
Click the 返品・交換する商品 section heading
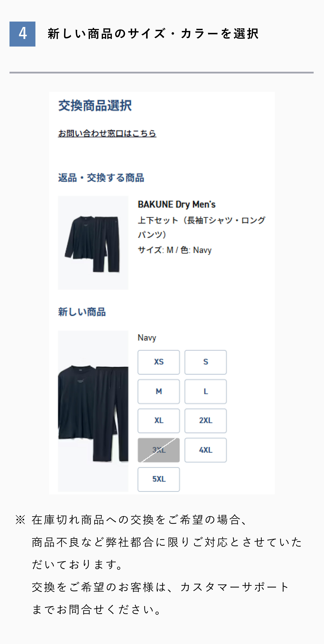pyautogui.click(x=101, y=178)
